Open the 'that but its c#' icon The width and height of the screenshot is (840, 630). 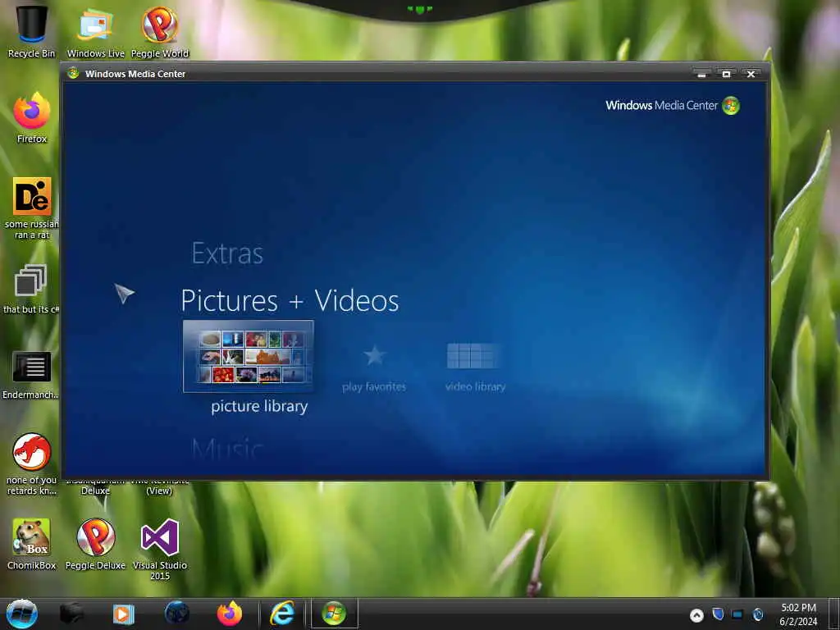[31, 289]
